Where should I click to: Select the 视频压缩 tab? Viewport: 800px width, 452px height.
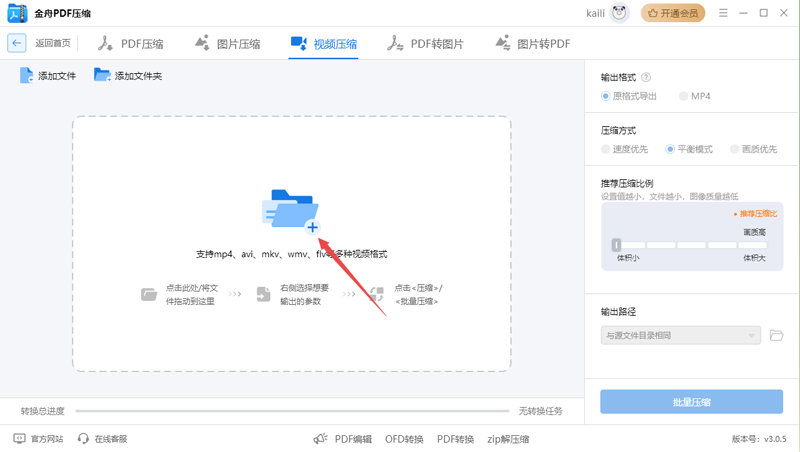click(323, 44)
